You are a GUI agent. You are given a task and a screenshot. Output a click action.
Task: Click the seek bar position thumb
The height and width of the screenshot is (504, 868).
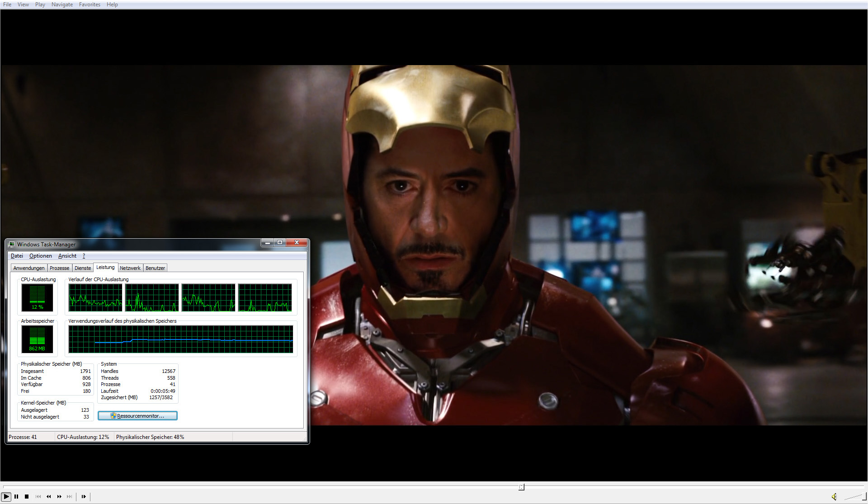[521, 487]
